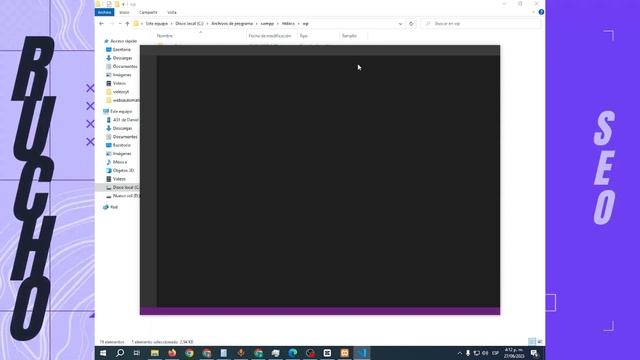Open the orange XAMPP taskbar icon

(344, 353)
